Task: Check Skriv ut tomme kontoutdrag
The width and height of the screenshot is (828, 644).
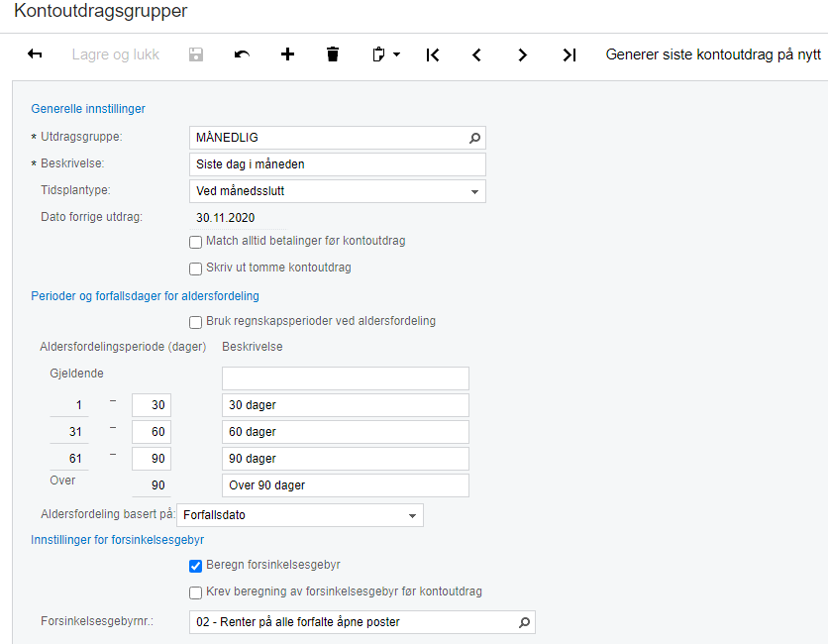Action: 195,268
